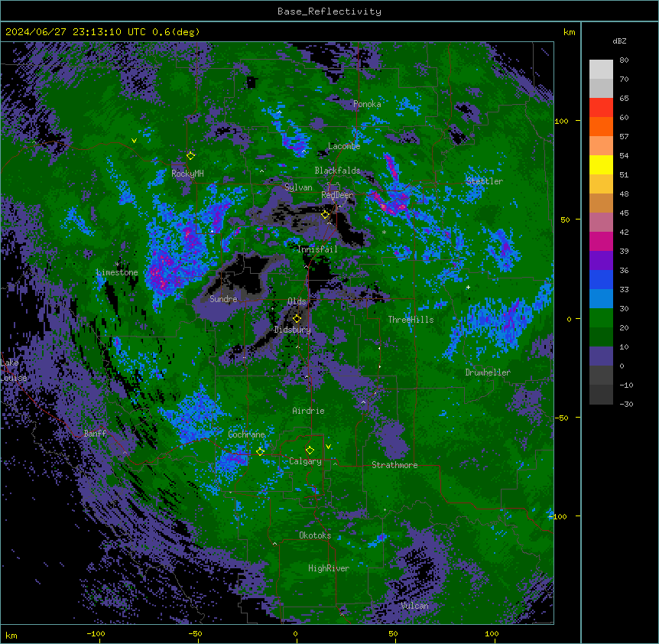Click the Didsbury city label

[293, 330]
